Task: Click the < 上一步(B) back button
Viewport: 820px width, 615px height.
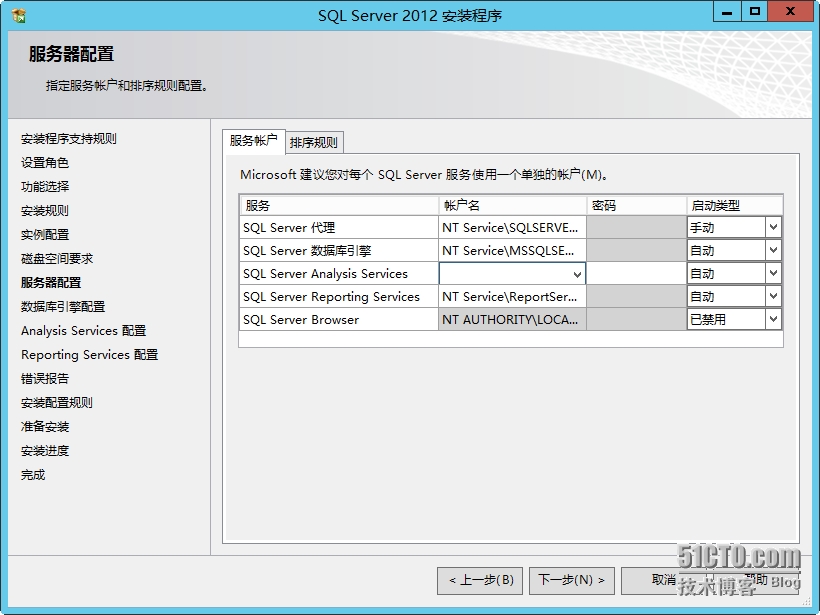Action: click(x=480, y=580)
